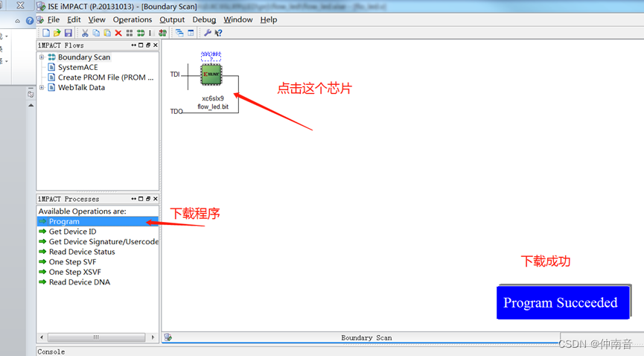Open the Debug menu

click(204, 19)
